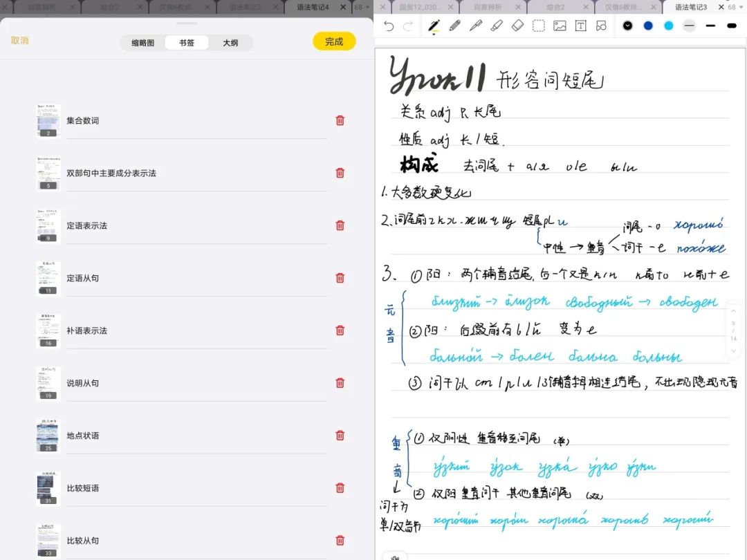Select the fountain pen tool
The image size is (747, 560).
click(x=434, y=26)
